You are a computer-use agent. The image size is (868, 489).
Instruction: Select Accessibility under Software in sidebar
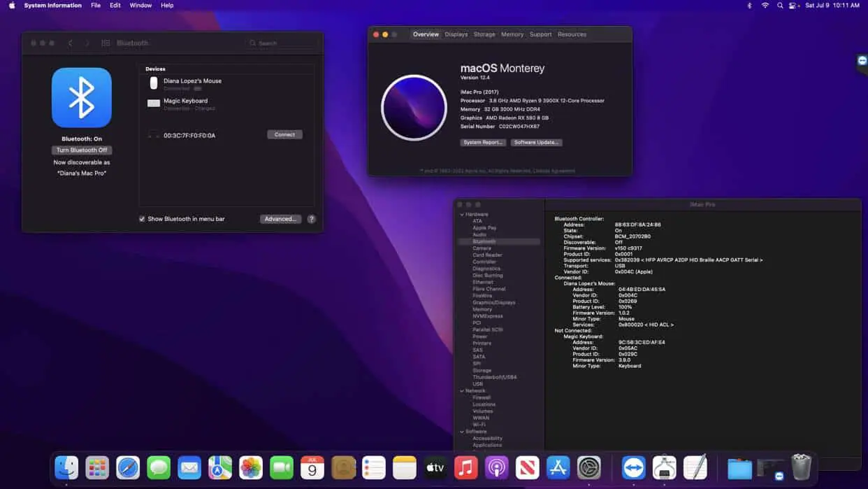[x=487, y=439]
